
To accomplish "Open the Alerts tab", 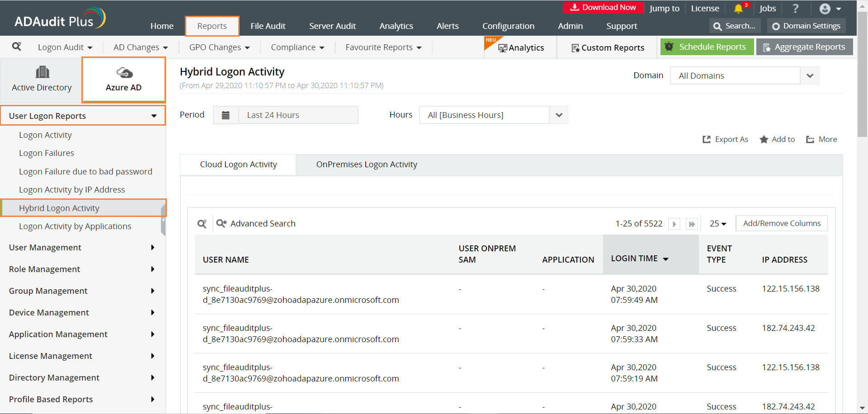I will (448, 26).
